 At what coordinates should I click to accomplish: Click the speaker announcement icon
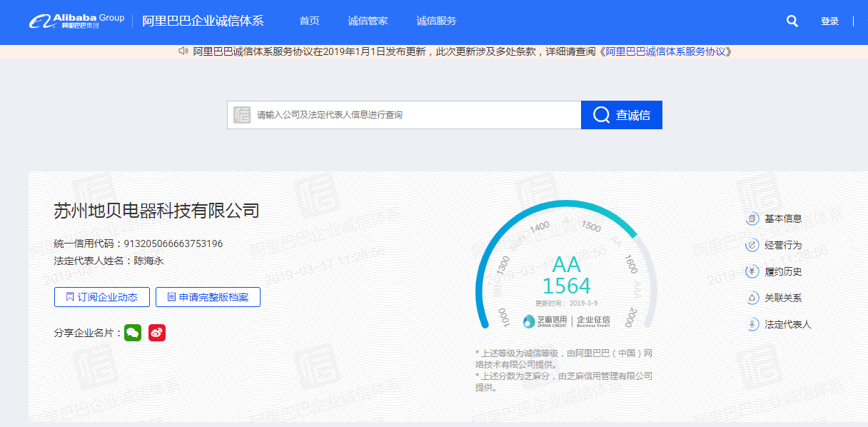(183, 51)
